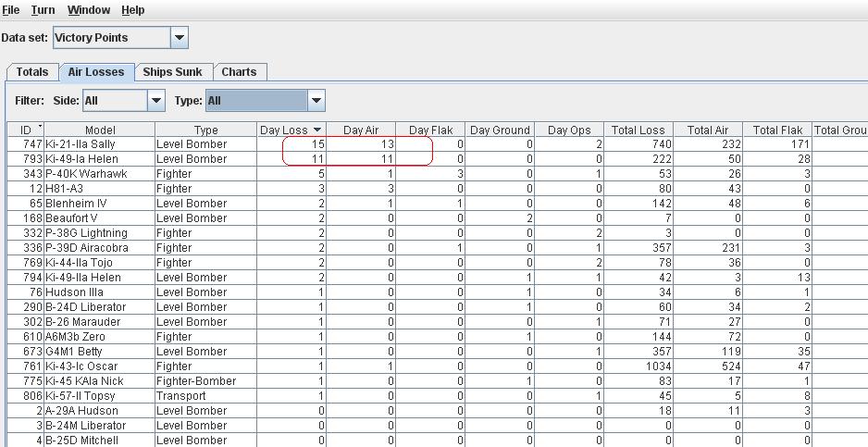Viewport: 868px width, 447px height.
Task: Click the Transport type cell
Action: [206, 396]
